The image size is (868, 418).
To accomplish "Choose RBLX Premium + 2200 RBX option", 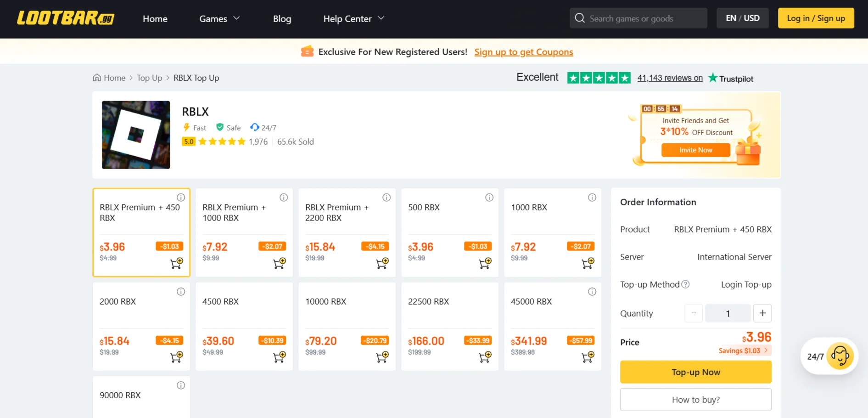I will (x=347, y=220).
